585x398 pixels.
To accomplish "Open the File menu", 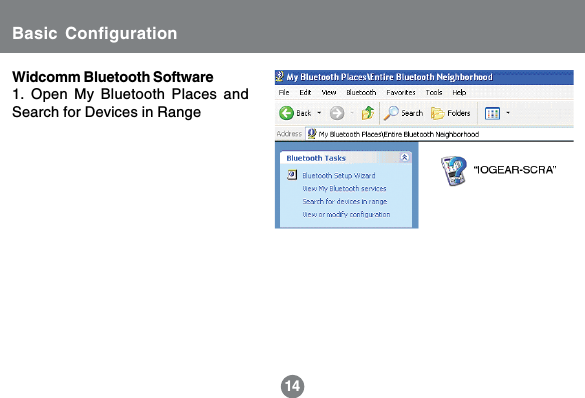I will tap(284, 92).
